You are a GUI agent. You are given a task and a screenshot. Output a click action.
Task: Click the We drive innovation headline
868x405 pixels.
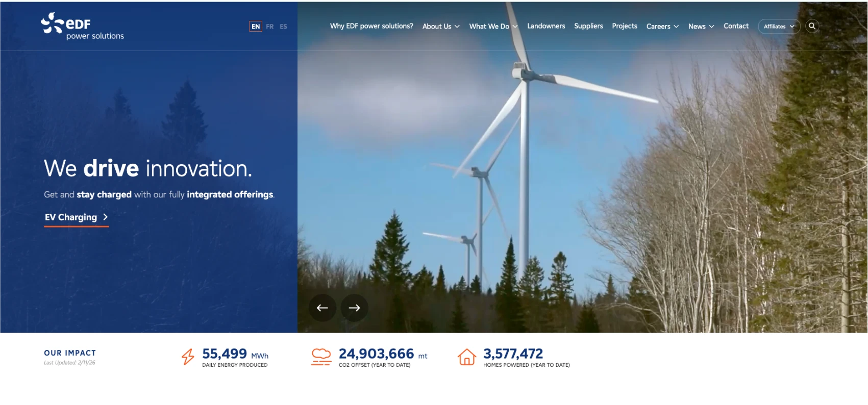coord(148,168)
